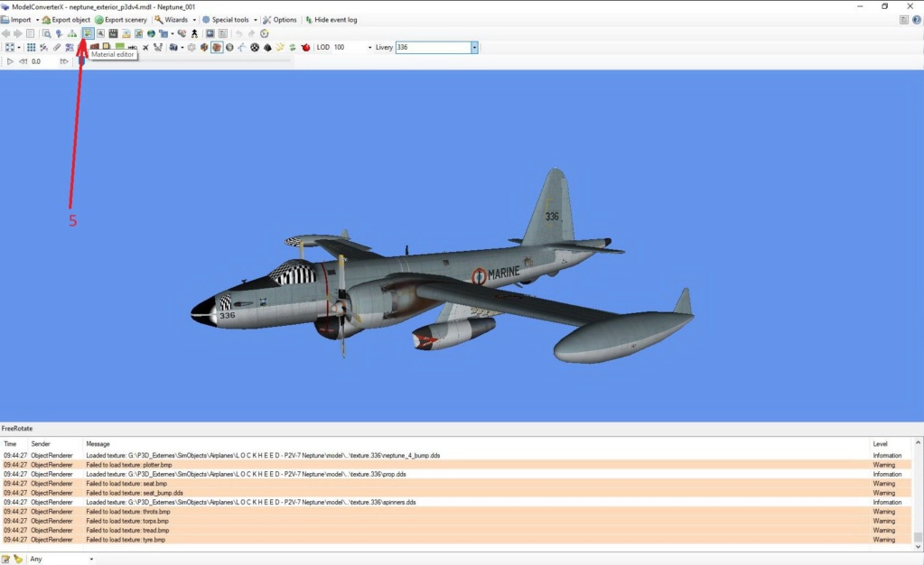Click the paperclip attach icon
The width and height of the screenshot is (924, 565).
click(x=57, y=47)
